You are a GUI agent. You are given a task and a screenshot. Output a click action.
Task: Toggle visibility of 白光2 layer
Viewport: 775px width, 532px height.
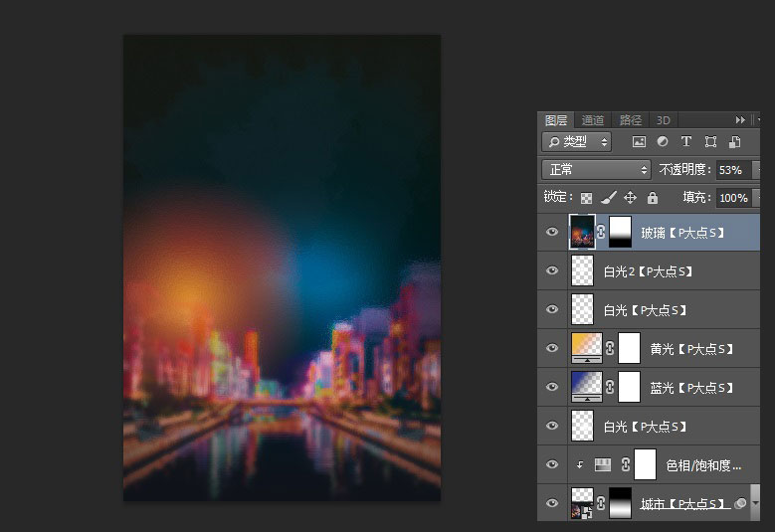(552, 270)
